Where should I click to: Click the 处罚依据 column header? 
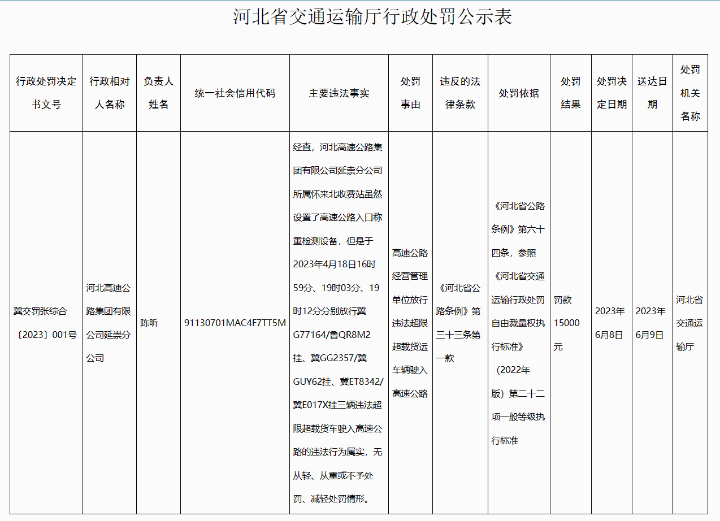click(x=519, y=93)
